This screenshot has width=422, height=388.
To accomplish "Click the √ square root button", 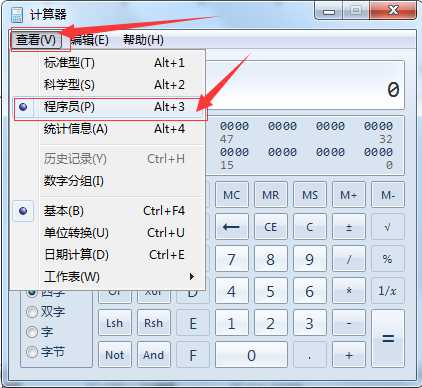I will coord(388,227).
